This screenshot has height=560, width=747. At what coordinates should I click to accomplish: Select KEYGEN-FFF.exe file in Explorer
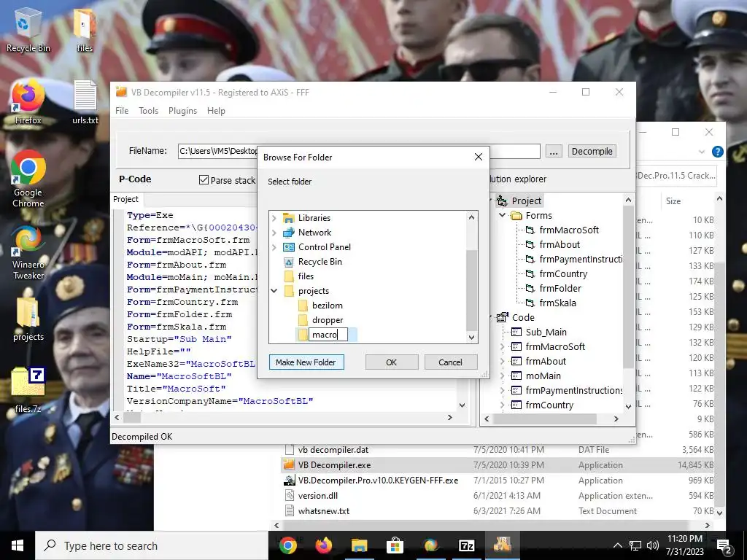379,481
